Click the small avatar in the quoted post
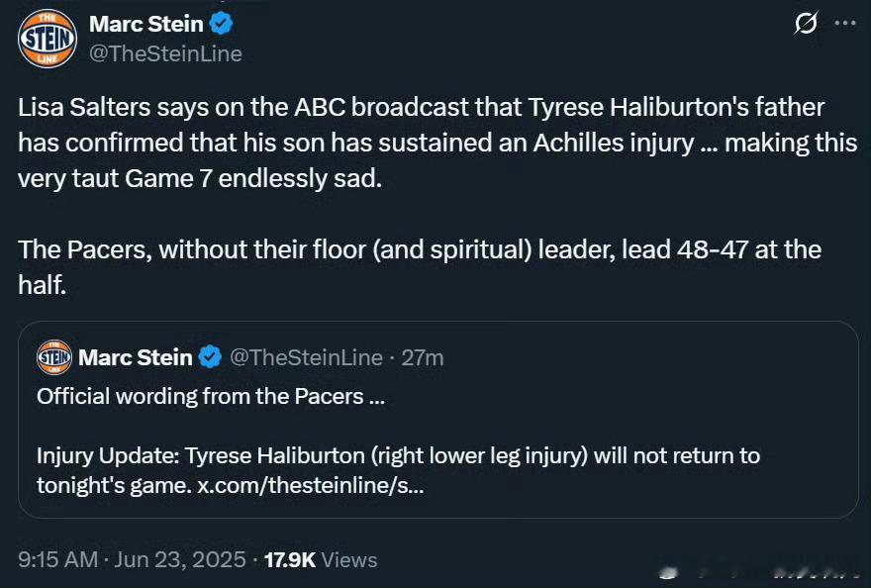 point(53,357)
